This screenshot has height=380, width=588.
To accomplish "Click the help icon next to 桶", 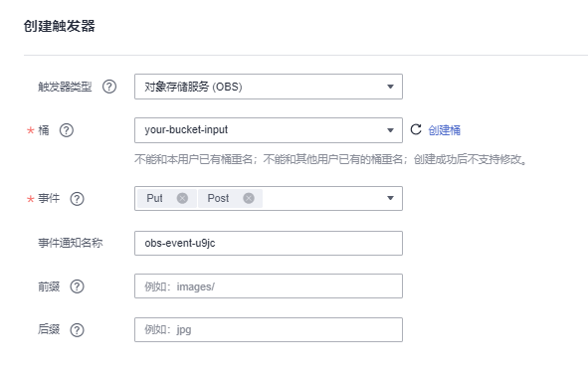I will pyautogui.click(x=67, y=130).
